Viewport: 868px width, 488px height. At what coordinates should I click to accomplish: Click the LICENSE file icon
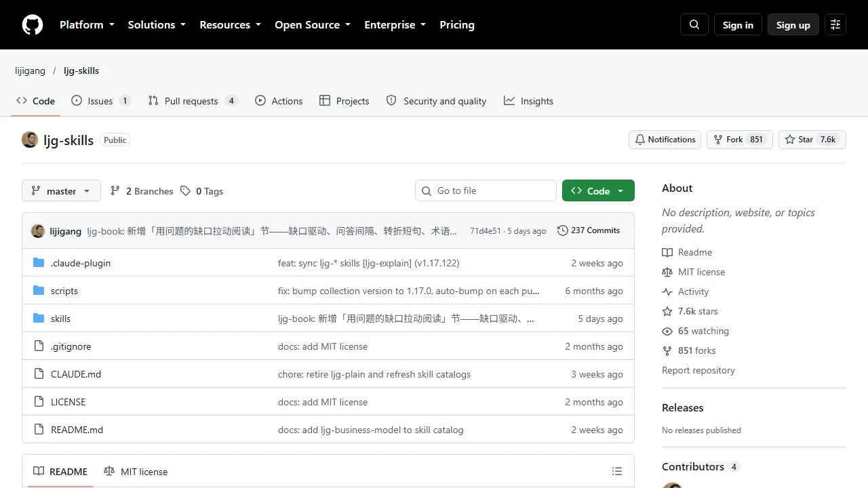pyautogui.click(x=39, y=402)
